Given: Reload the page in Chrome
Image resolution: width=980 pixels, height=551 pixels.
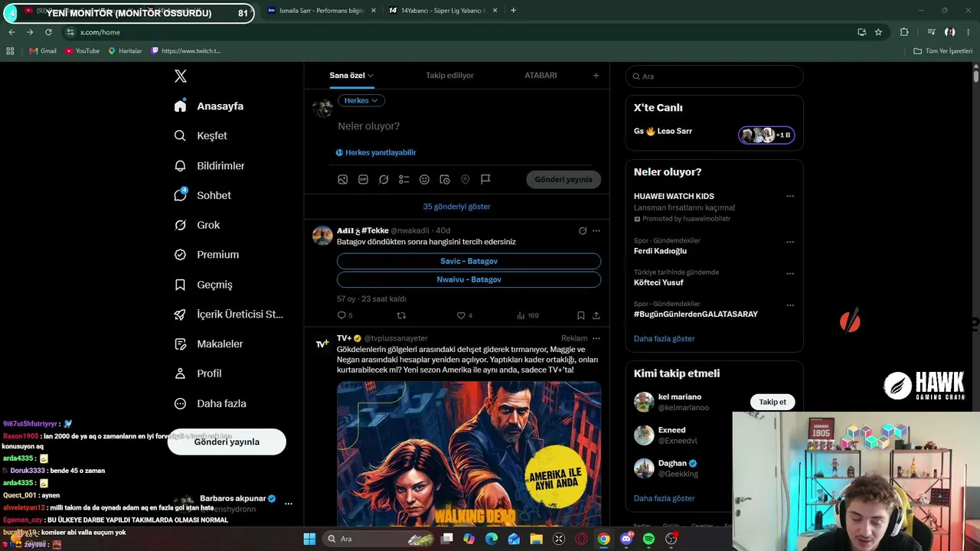Looking at the screenshot, I should (48, 32).
